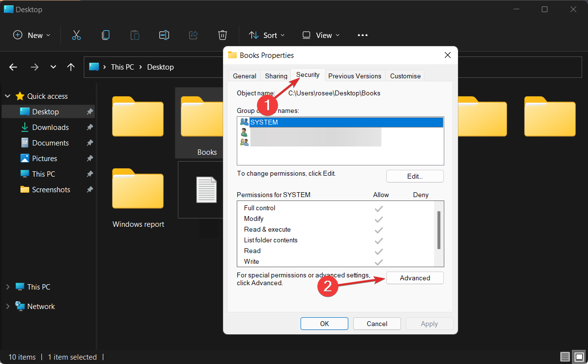Unpin Documents from Quick access
The image size is (588, 364).
(89, 143)
